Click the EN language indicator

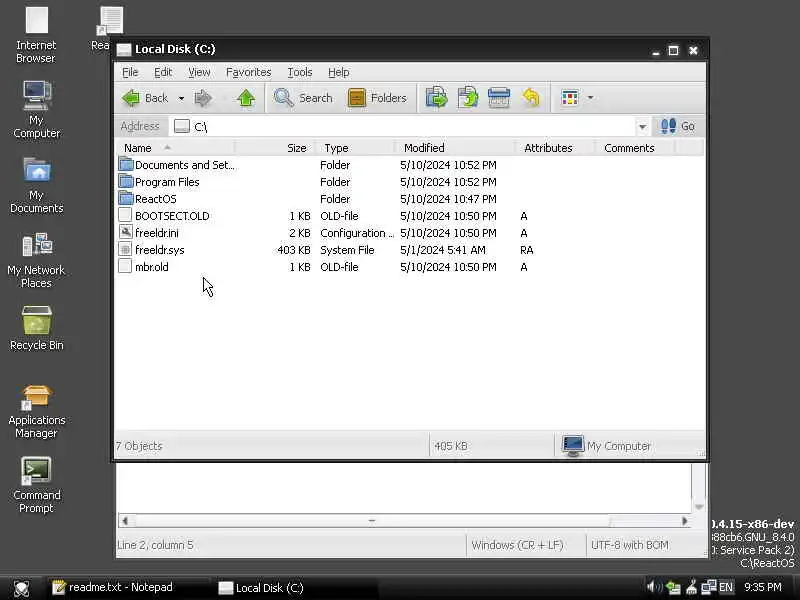726,587
